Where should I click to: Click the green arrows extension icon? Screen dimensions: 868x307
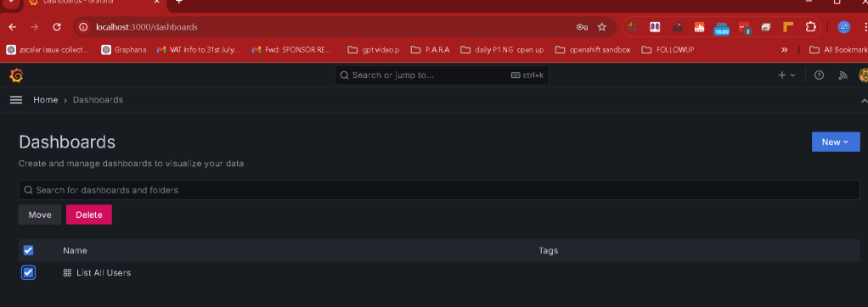(x=633, y=26)
